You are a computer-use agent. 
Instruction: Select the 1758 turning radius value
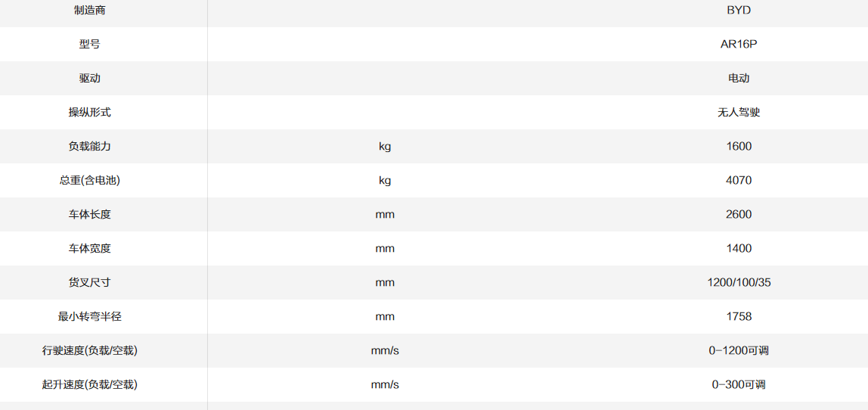tap(739, 316)
